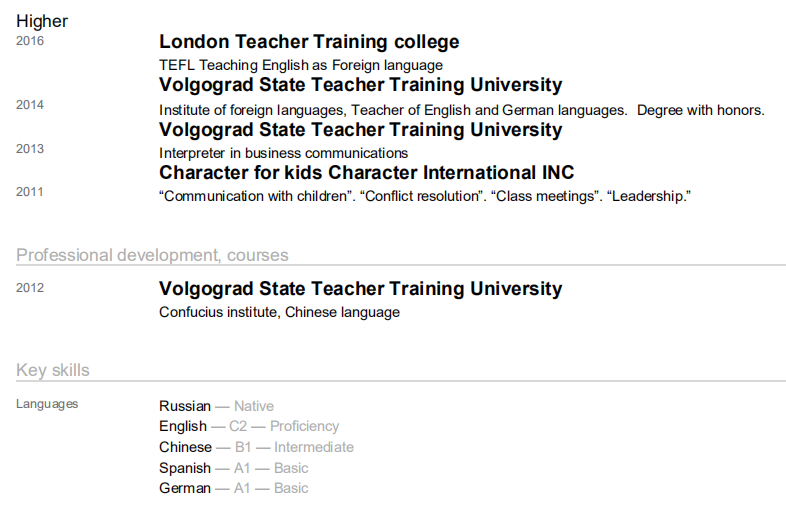Select the TEFL Teaching English line
Screen dimensions: 786x511
tap(300, 65)
